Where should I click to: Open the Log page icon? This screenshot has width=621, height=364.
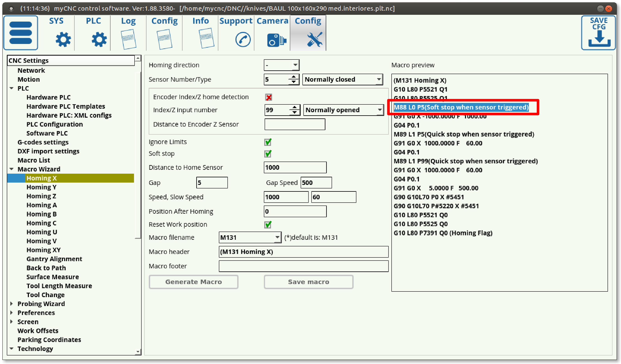click(x=128, y=39)
